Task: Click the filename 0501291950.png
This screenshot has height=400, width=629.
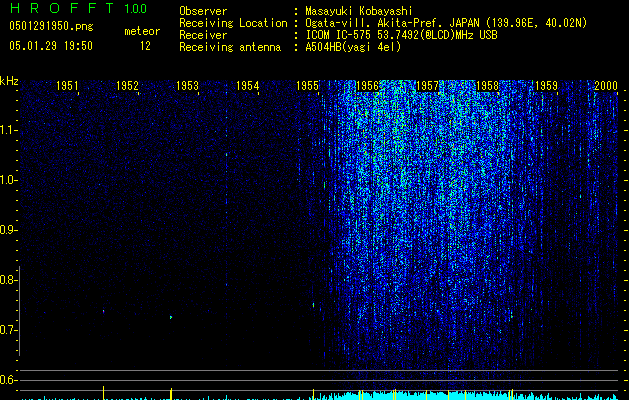Action: point(51,26)
